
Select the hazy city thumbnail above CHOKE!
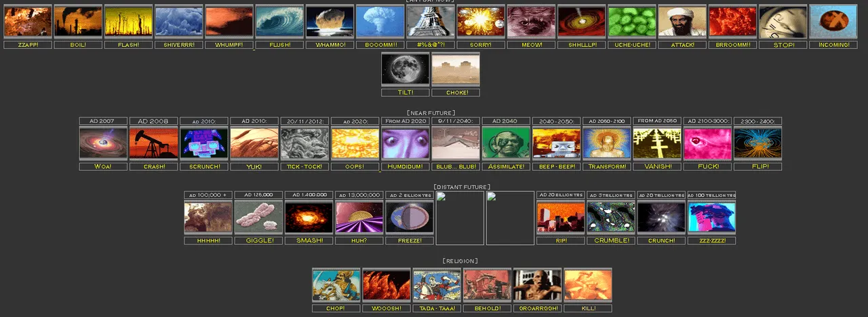click(456, 69)
